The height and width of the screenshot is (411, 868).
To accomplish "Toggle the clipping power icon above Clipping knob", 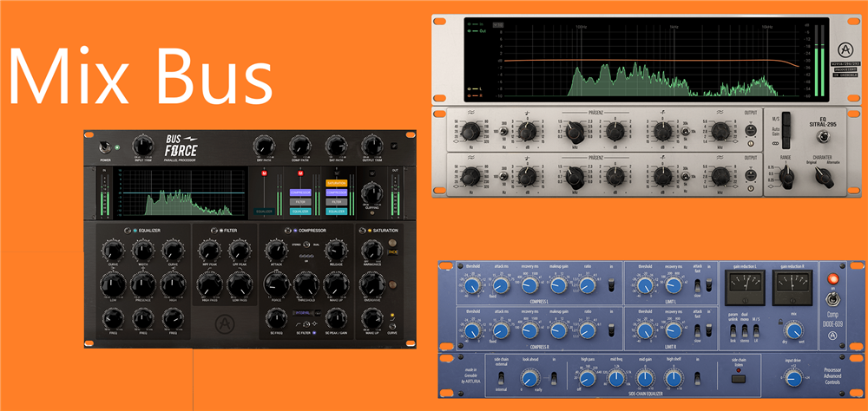I will point(372,173).
